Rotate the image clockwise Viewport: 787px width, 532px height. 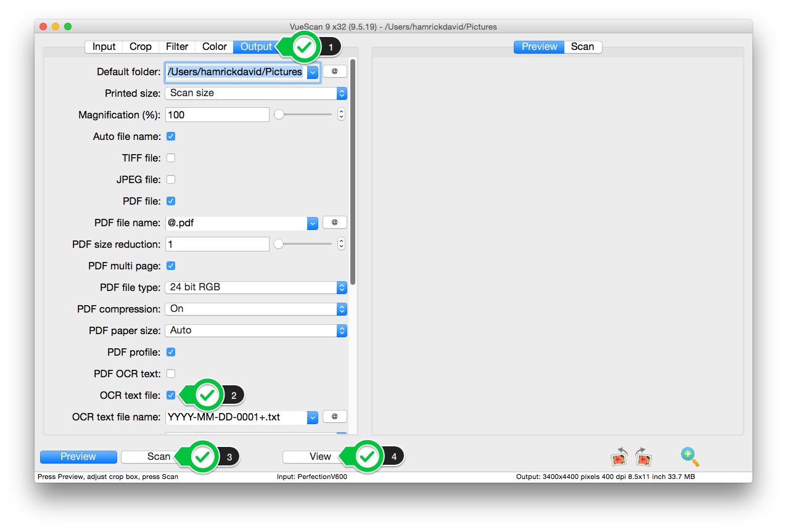tap(644, 457)
